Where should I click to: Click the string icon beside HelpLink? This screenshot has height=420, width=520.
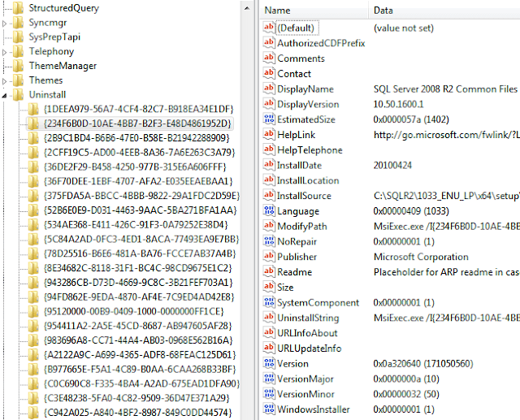click(x=269, y=134)
